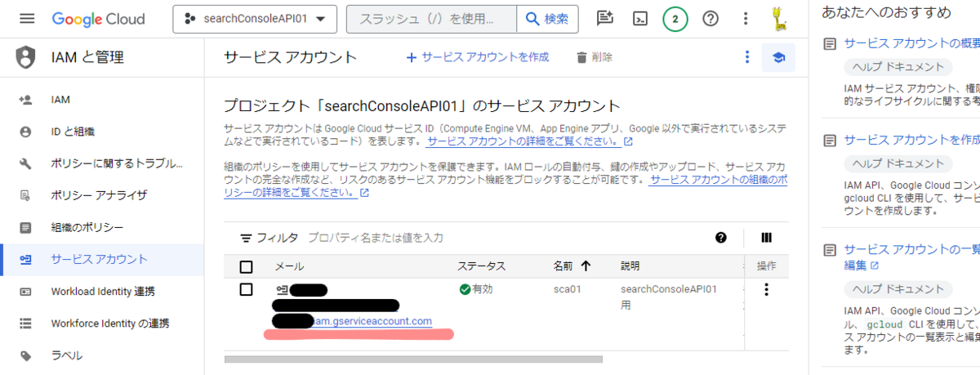Click the searchConsoleAPI01 用 description cell
Screen dimensions: 980x375
coord(669,297)
